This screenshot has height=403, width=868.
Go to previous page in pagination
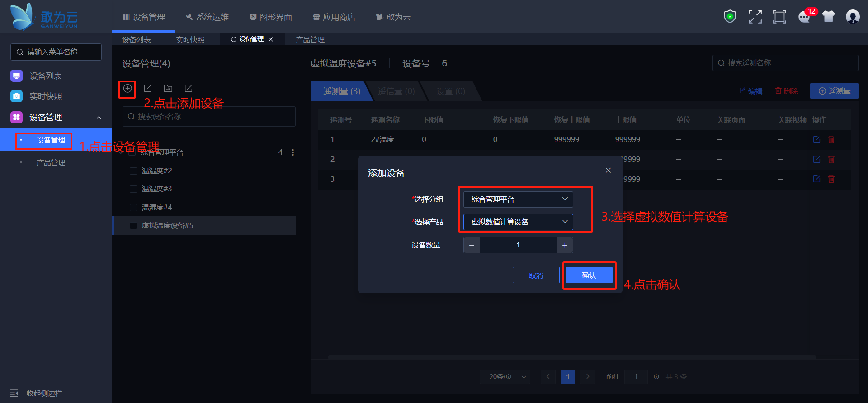(x=548, y=376)
